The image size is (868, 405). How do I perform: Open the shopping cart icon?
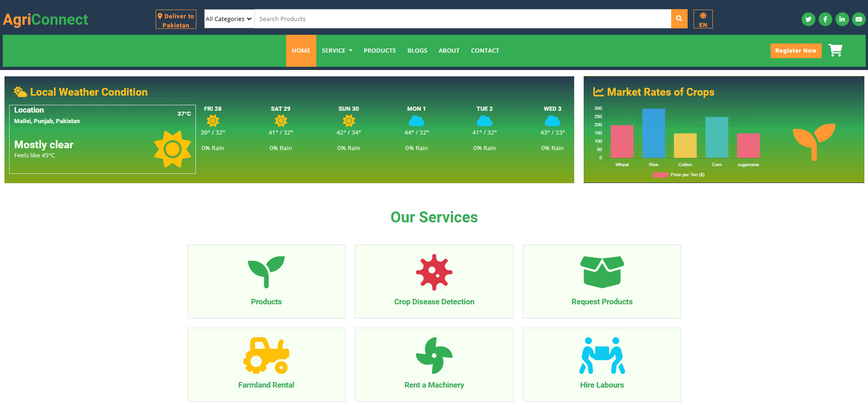(835, 50)
